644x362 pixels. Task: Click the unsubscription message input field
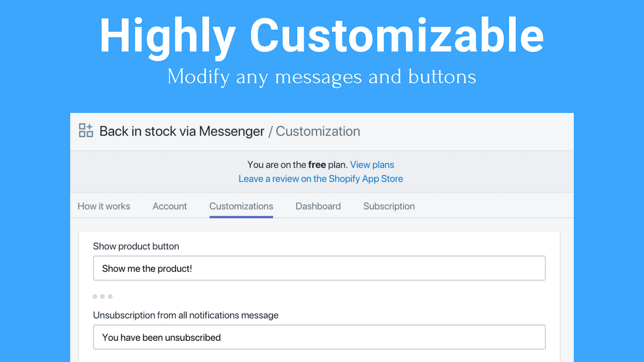[x=319, y=337]
